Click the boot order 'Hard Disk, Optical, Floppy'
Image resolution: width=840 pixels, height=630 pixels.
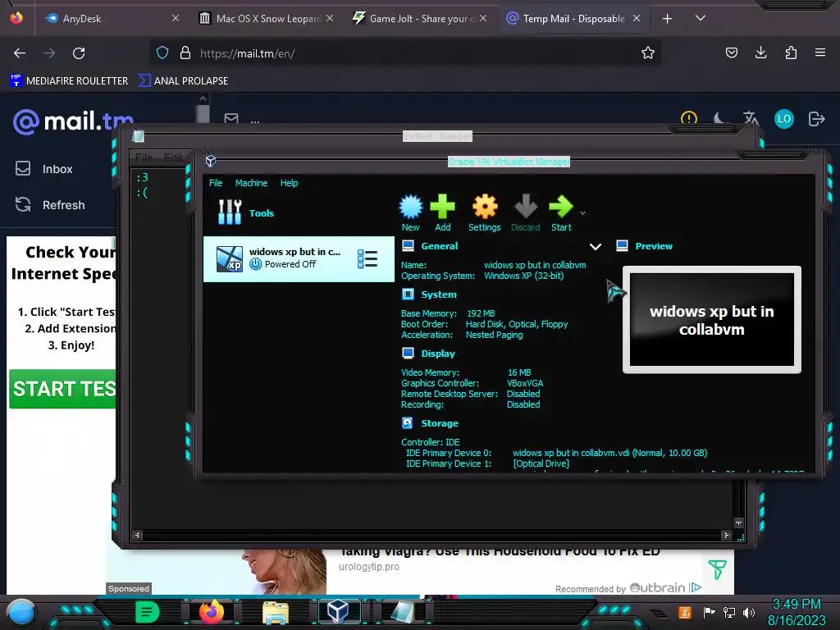[517, 324]
